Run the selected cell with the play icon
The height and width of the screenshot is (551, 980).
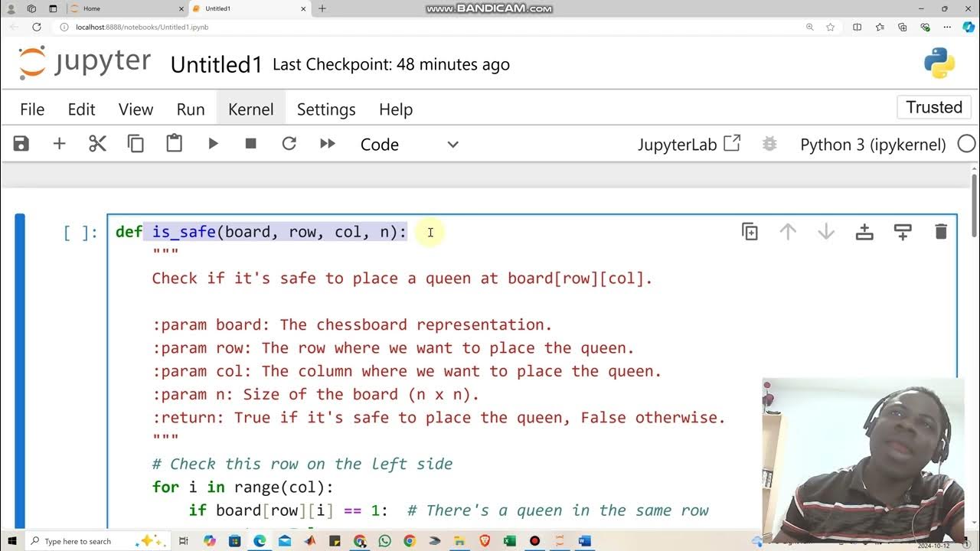(213, 144)
